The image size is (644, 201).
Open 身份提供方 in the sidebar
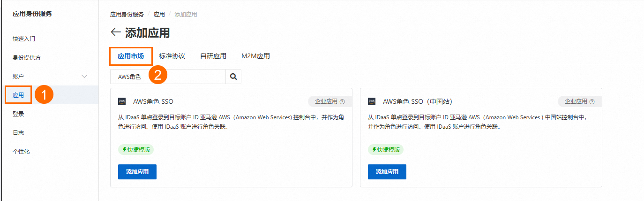pos(27,57)
